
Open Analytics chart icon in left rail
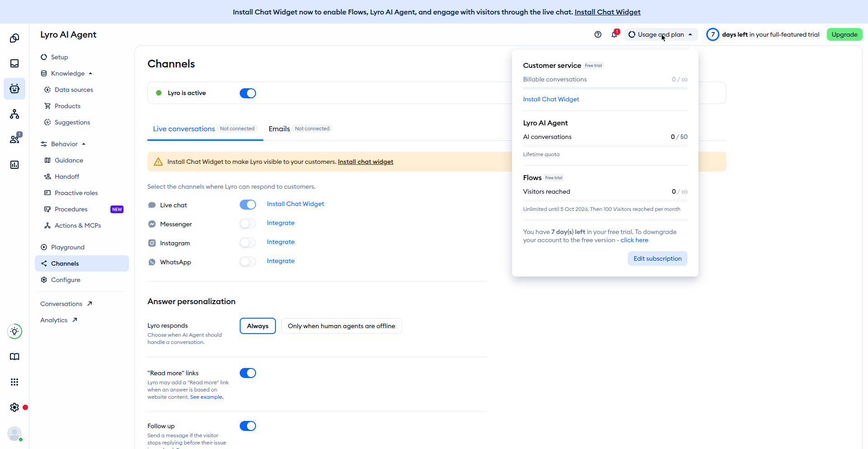point(14,165)
